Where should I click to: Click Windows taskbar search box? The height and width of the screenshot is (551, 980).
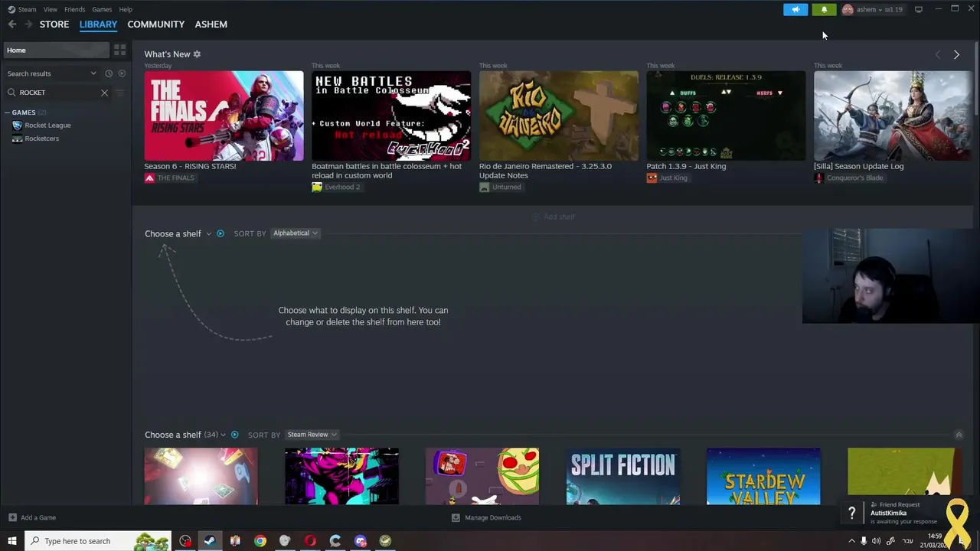coord(97,541)
